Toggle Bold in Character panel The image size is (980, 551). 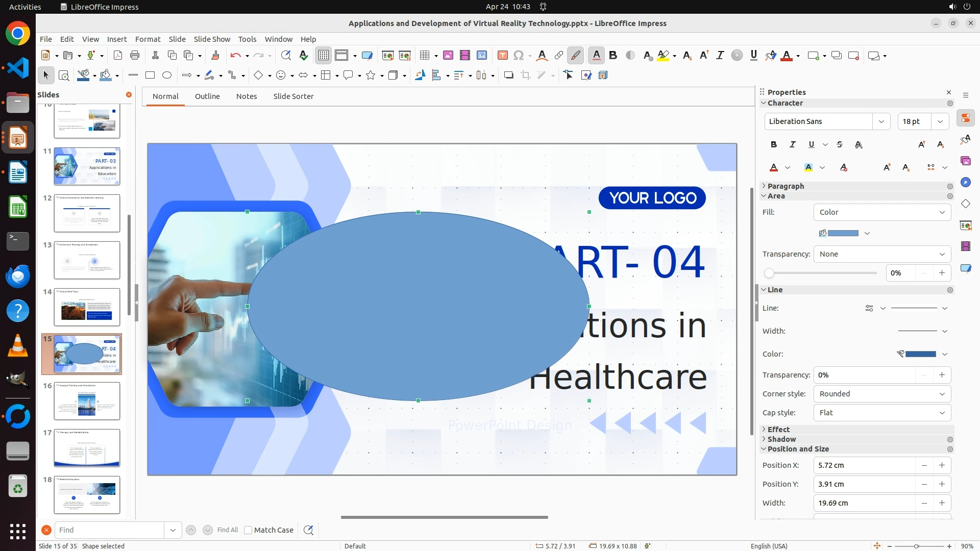[x=774, y=145]
